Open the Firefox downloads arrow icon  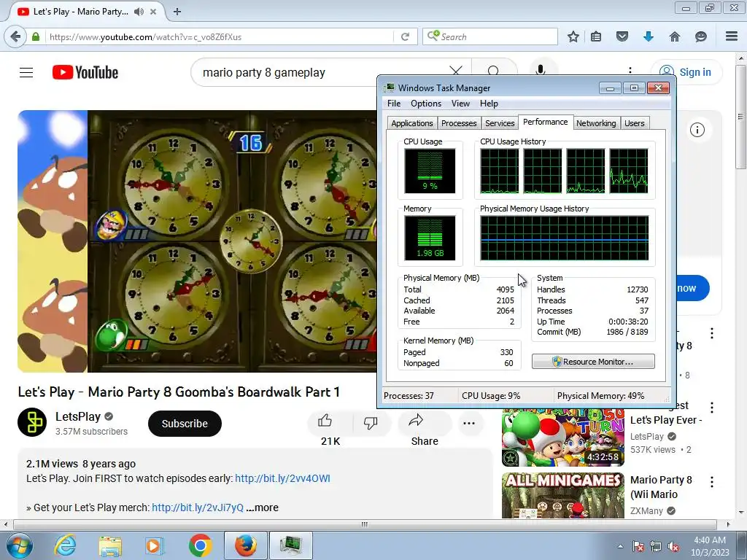point(648,36)
